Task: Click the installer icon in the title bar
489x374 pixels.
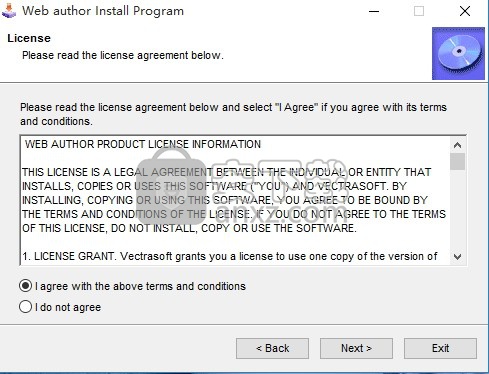Action: pyautogui.click(x=9, y=11)
